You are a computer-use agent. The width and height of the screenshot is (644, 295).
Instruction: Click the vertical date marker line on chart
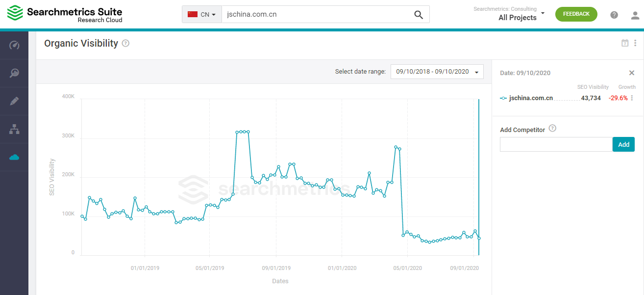[479, 177]
